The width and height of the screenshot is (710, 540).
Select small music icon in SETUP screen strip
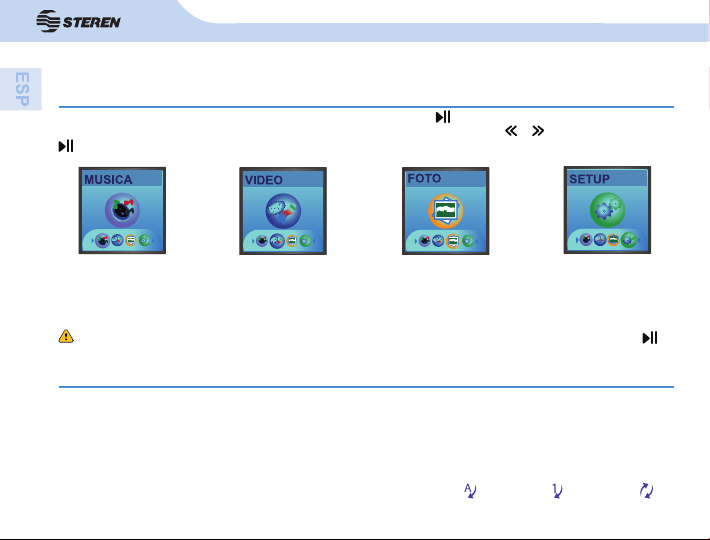586,239
